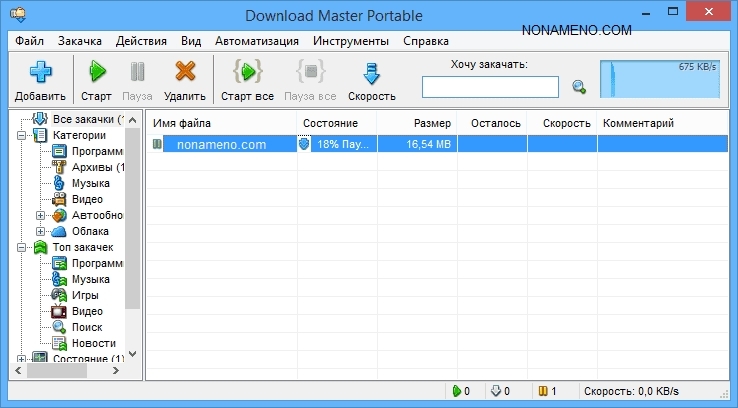The width and height of the screenshot is (738, 408).
Task: Expand the Автообновление node
Action: [x=40, y=216]
